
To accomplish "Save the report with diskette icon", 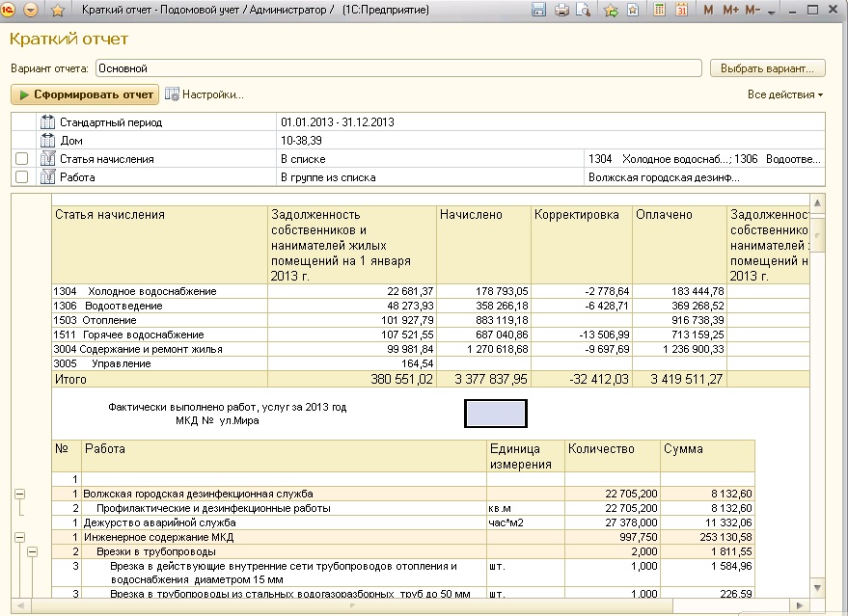I will point(538,10).
